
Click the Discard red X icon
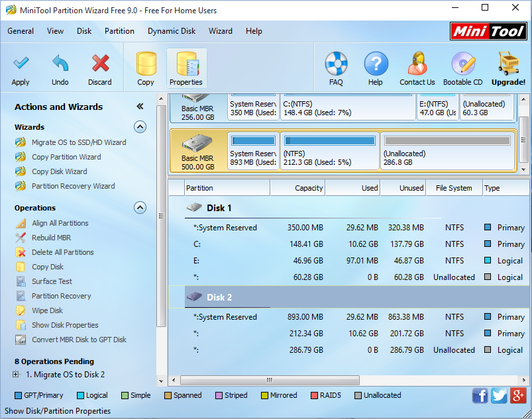100,63
